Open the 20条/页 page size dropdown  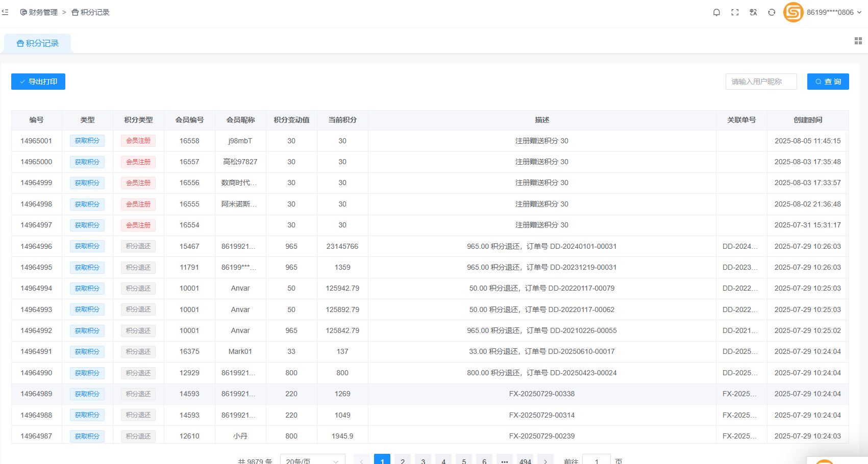pyautogui.click(x=312, y=460)
